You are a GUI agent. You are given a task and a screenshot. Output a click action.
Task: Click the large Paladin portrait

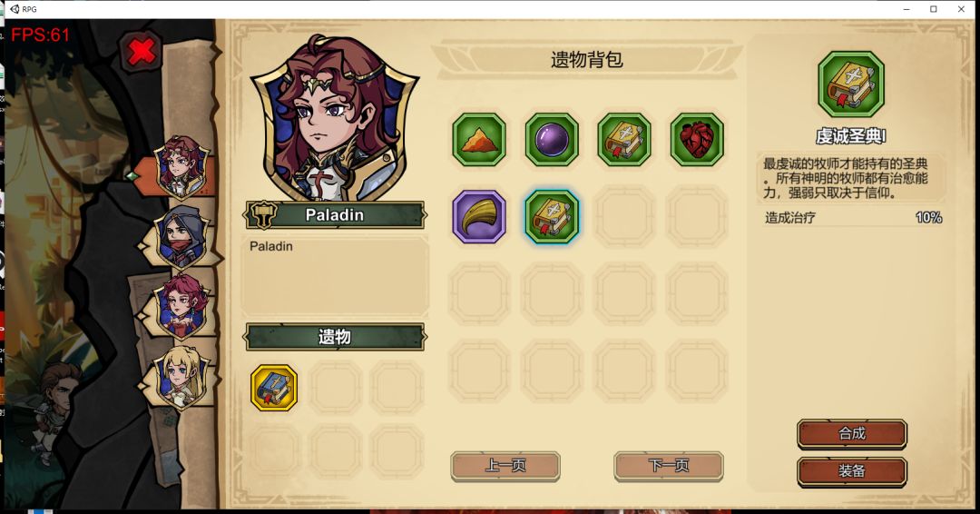coord(335,117)
